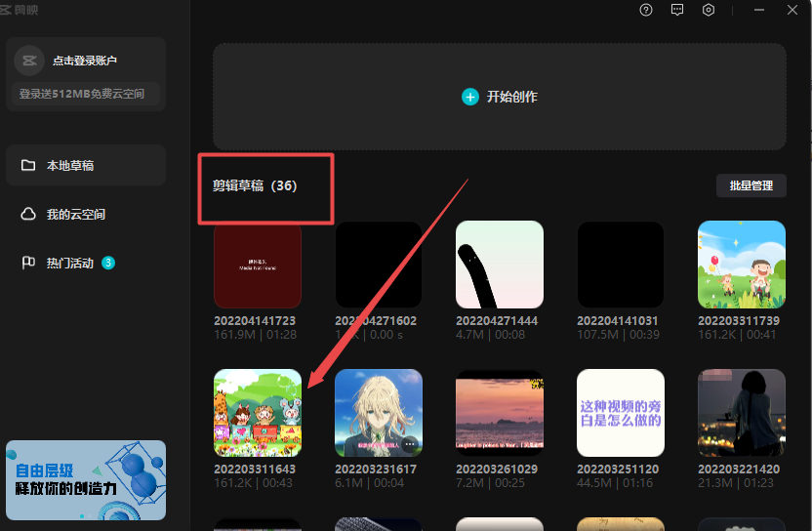Open purple text draft thumbnail 202203251120
The image size is (812, 531).
click(x=621, y=413)
